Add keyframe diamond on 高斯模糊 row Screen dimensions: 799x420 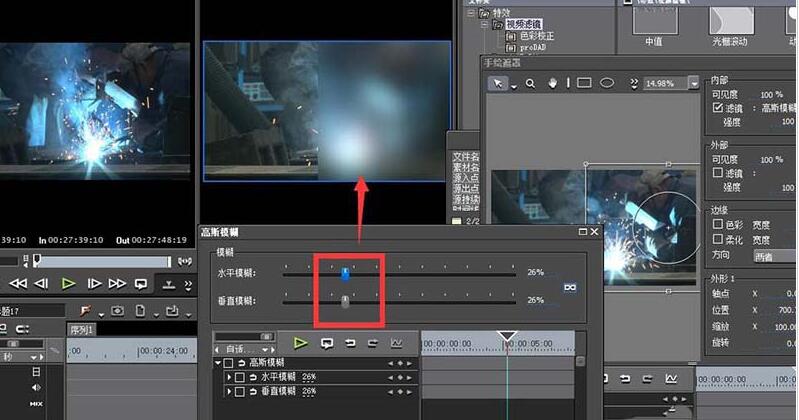(x=400, y=363)
